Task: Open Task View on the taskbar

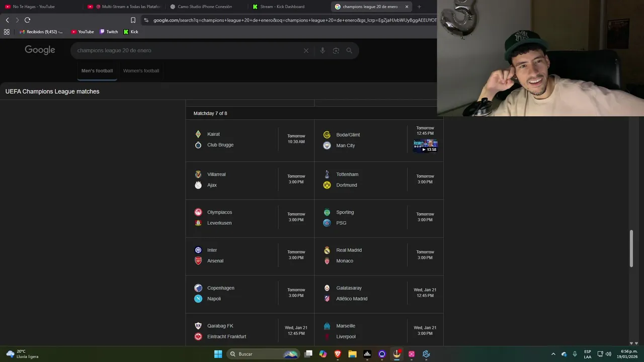Action: click(308, 354)
